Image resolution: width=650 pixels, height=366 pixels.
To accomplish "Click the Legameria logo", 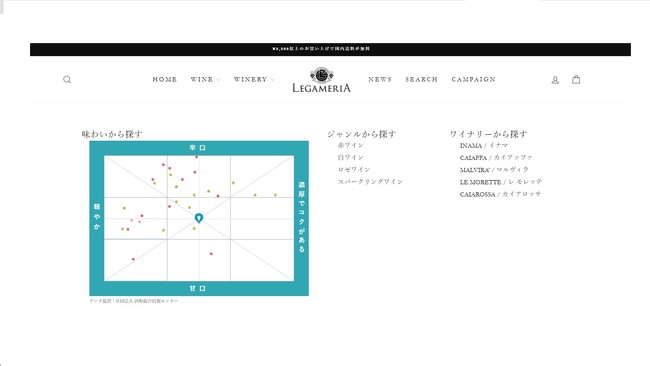I will (x=321, y=80).
